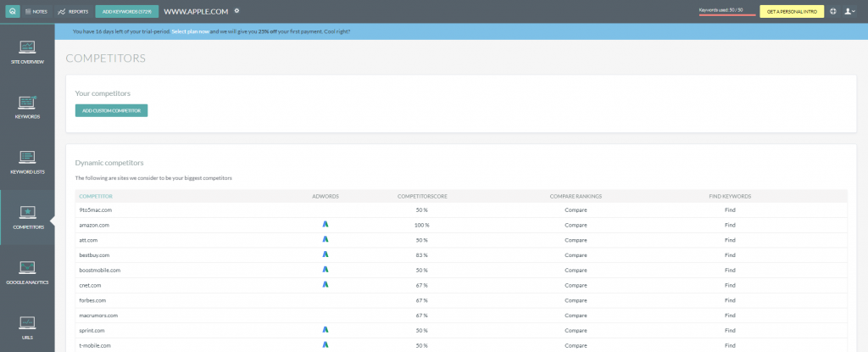This screenshot has height=352, width=868.
Task: Compare rankings with 9to5mac.com
Action: 576,210
